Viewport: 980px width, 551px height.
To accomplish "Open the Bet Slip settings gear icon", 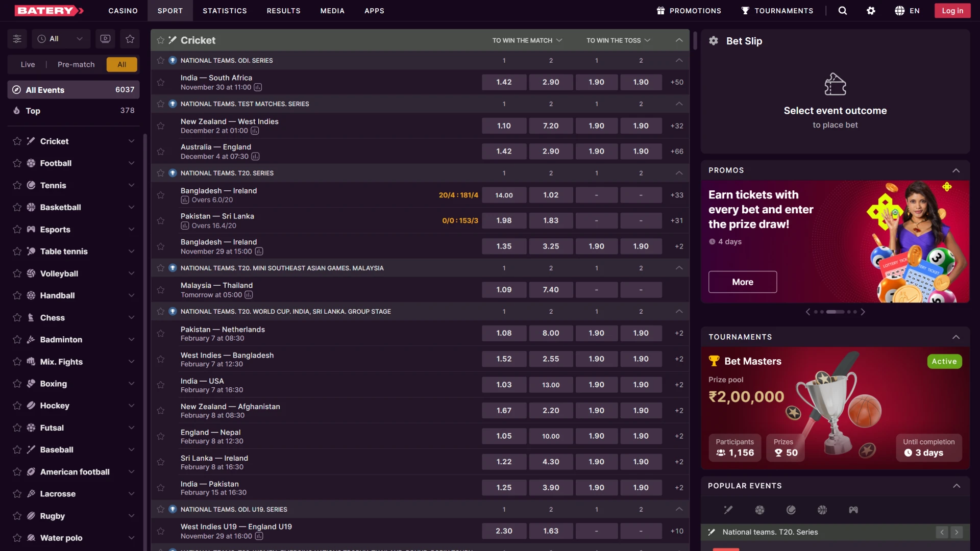I will 714,41.
